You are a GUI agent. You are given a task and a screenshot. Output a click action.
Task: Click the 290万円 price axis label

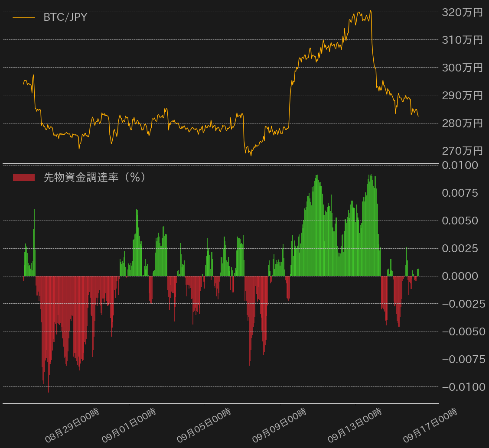click(462, 95)
